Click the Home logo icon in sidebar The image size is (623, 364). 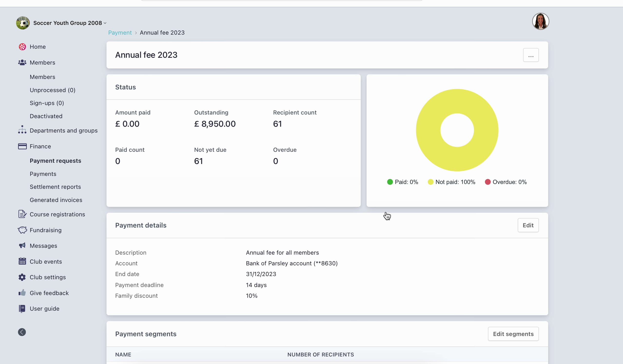[22, 47]
